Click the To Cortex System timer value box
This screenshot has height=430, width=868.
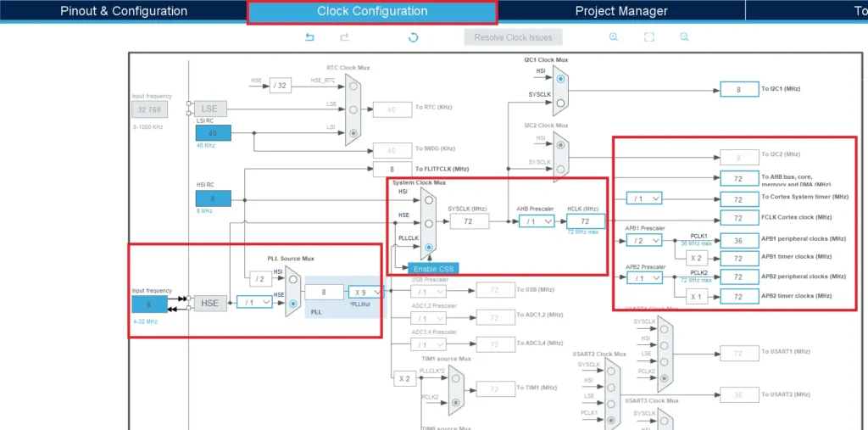pyautogui.click(x=739, y=199)
